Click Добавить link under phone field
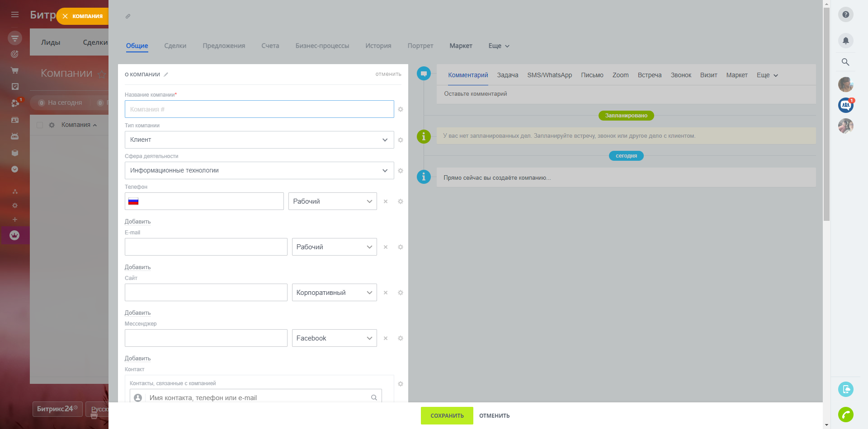This screenshot has width=868, height=429. click(x=137, y=222)
